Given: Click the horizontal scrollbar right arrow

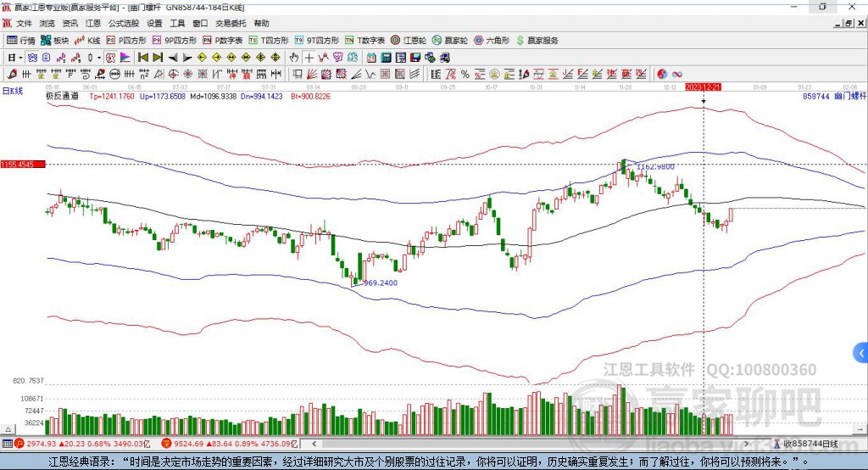Looking at the screenshot, I should pos(746,444).
